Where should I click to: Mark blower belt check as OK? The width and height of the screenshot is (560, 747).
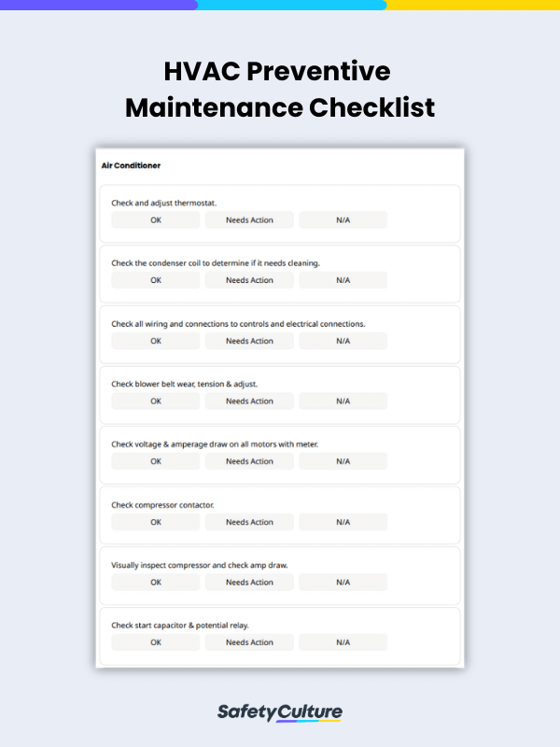155,401
